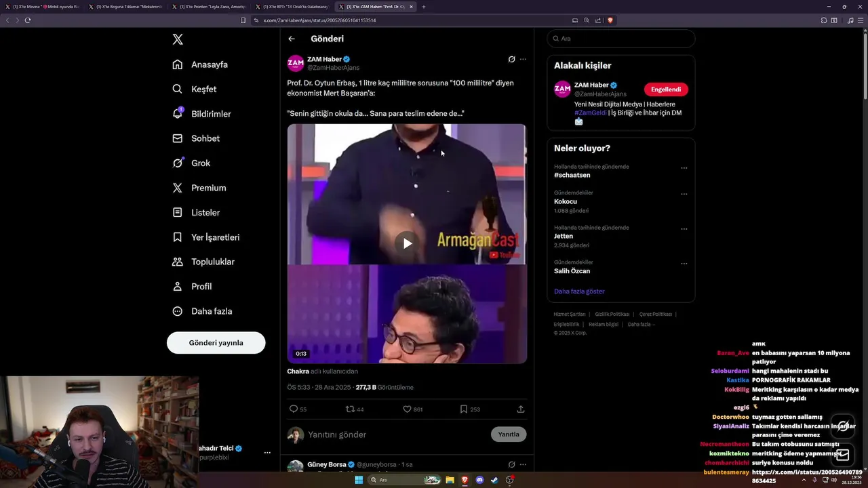Screen dimensions: 868x488
Task: Click the bookmark icon in address bar
Action: point(243,20)
